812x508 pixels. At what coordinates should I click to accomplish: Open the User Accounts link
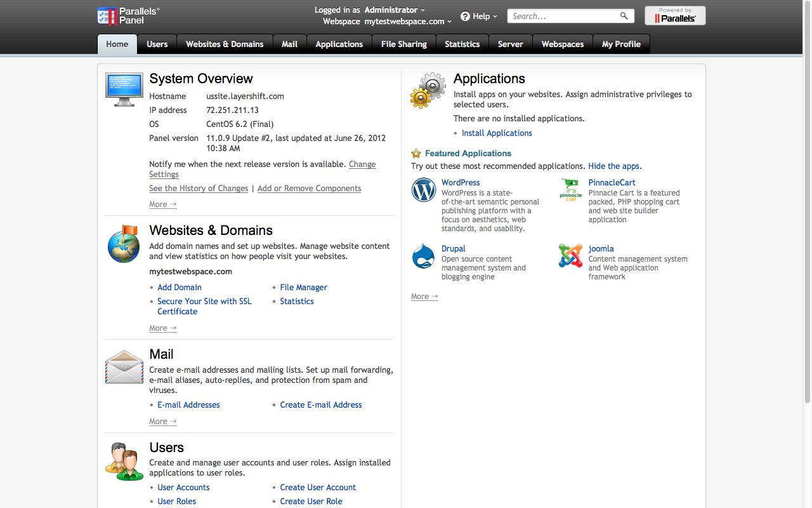(x=183, y=488)
